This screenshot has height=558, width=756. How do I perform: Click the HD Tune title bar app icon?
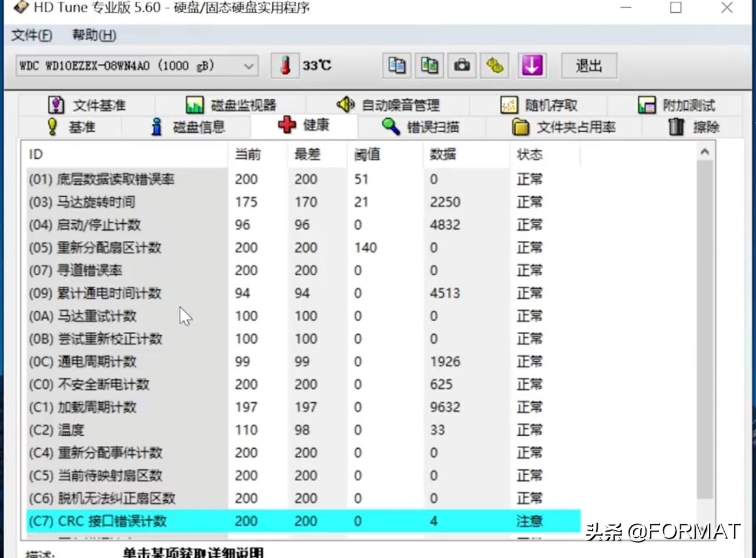point(22,8)
